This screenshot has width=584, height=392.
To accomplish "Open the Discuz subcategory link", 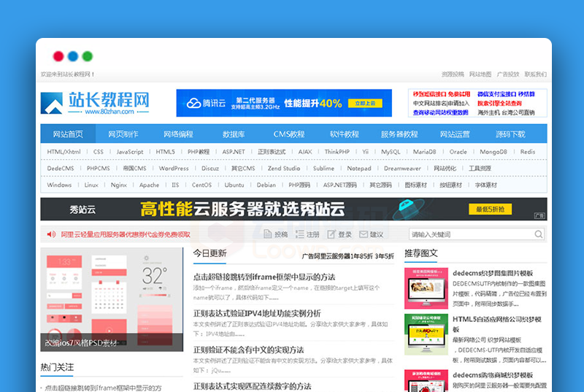I will coord(210,169).
